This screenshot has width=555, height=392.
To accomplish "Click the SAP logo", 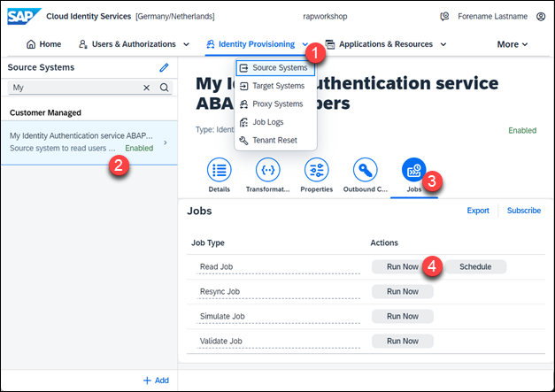I will (24, 16).
